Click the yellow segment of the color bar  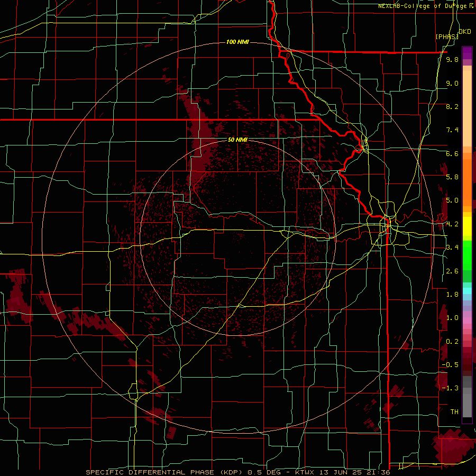click(x=467, y=226)
